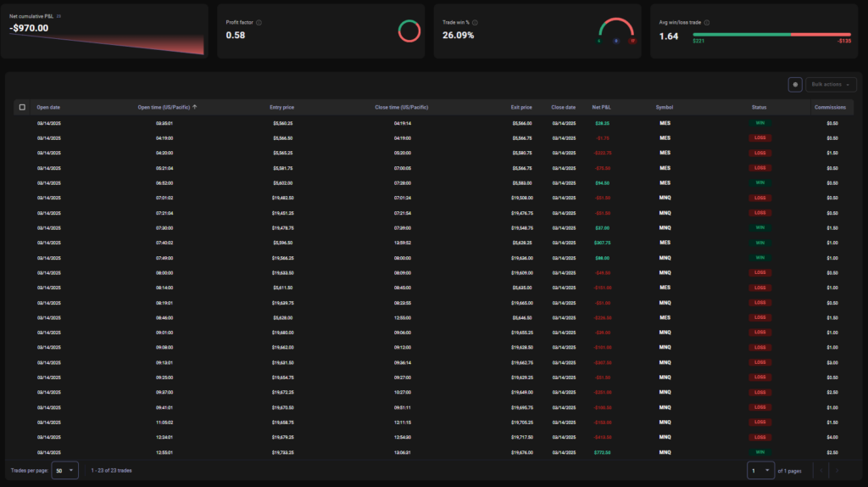Sort by the Entry price column header
The height and width of the screenshot is (487, 868).
[281, 107]
